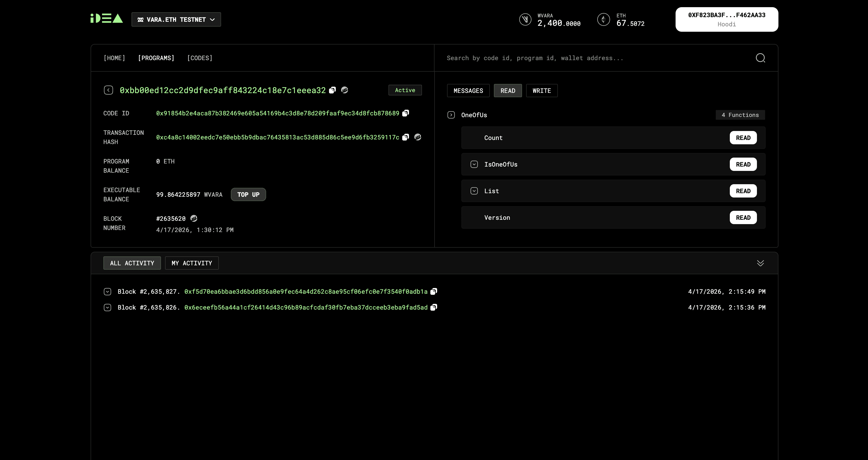Switch to the MESSAGES tab

point(468,90)
